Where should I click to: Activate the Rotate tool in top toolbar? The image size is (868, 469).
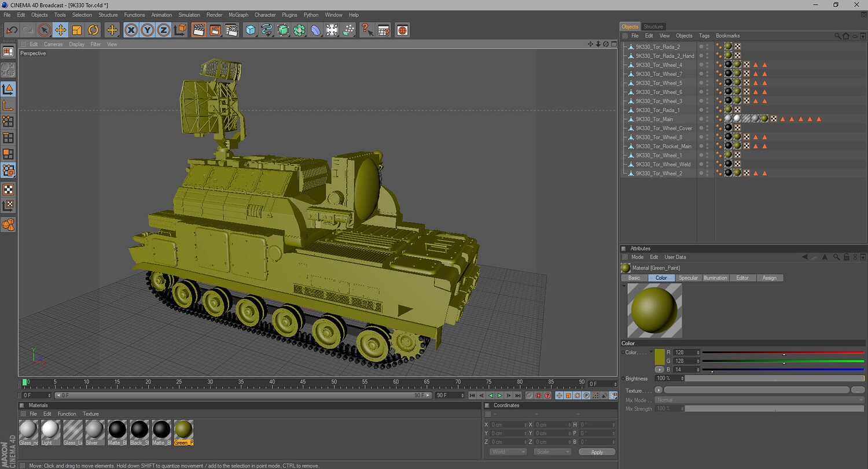pyautogui.click(x=93, y=30)
